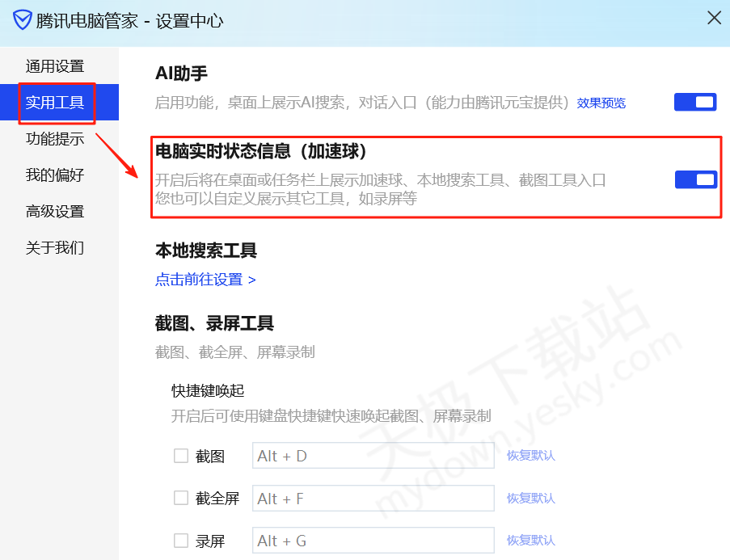Viewport: 730px width, 560px height.
Task: Enable the 截图 shortcut checkbox
Action: click(x=181, y=456)
